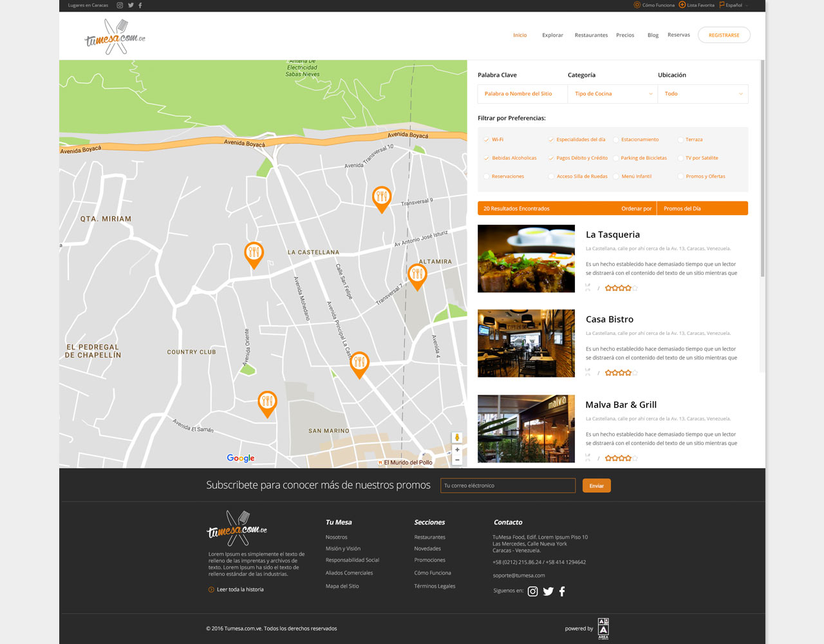Viewport: 824px width, 644px height.
Task: Uncheck Pagos Débito y Crédito filter
Action: pos(551,158)
